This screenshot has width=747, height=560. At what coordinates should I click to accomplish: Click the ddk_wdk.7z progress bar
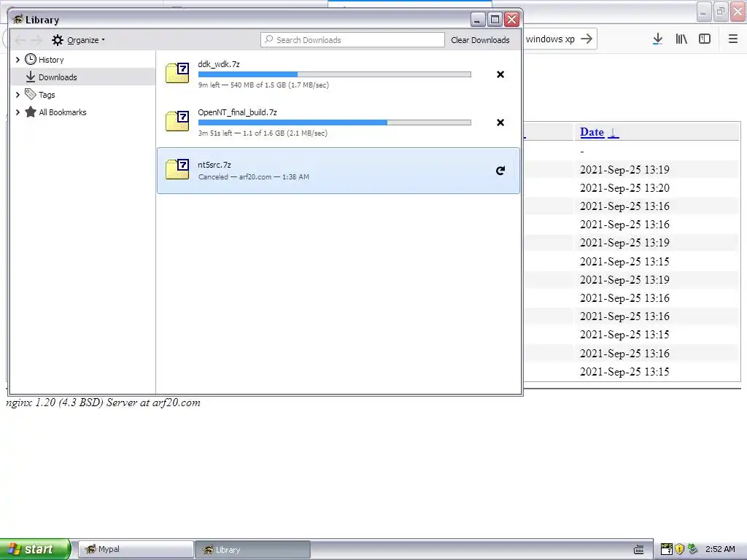(x=334, y=74)
